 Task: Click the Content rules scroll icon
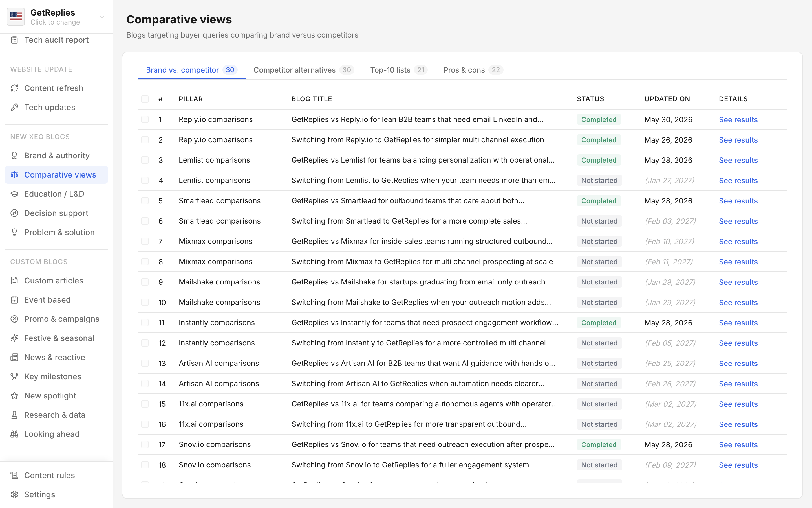click(14, 475)
